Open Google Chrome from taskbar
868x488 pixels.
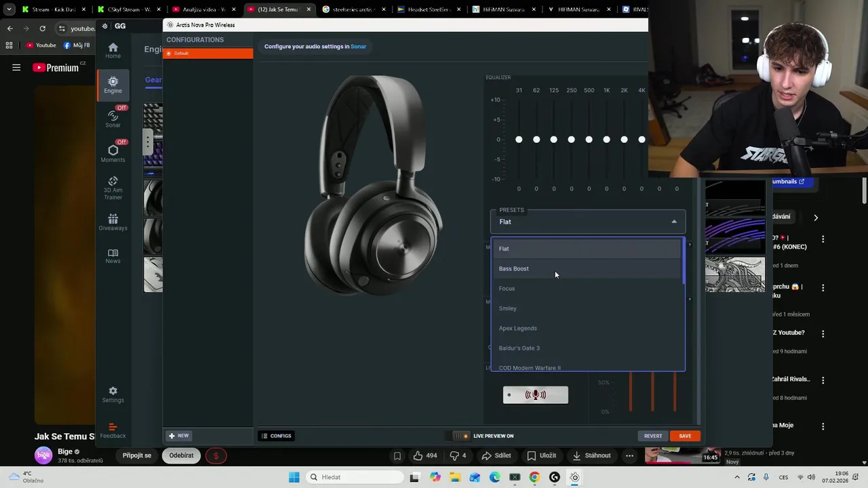[534, 477]
